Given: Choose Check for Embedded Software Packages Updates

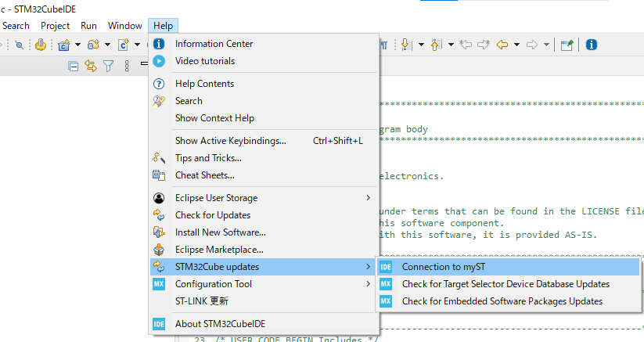Looking at the screenshot, I should pos(509,301).
